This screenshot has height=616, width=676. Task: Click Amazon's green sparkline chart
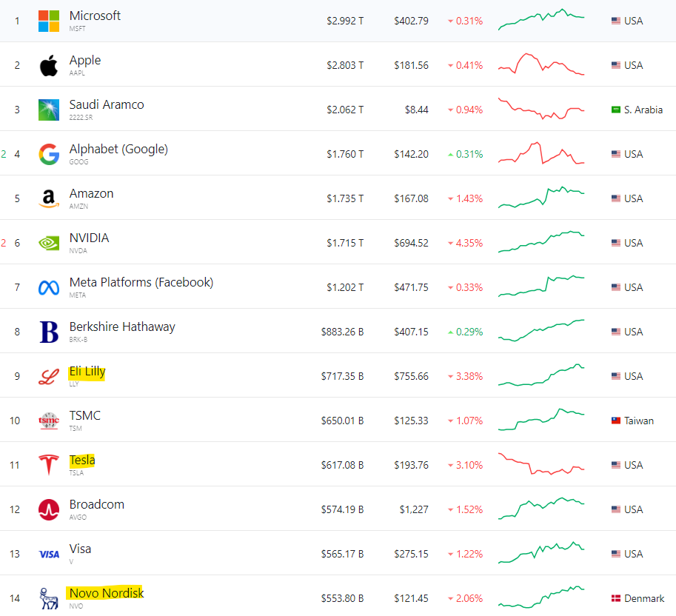pyautogui.click(x=541, y=198)
